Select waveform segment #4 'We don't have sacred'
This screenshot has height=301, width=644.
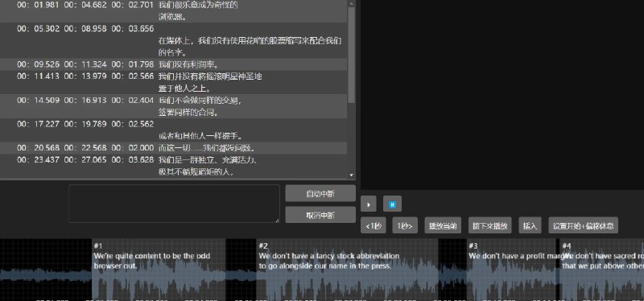tap(602, 270)
